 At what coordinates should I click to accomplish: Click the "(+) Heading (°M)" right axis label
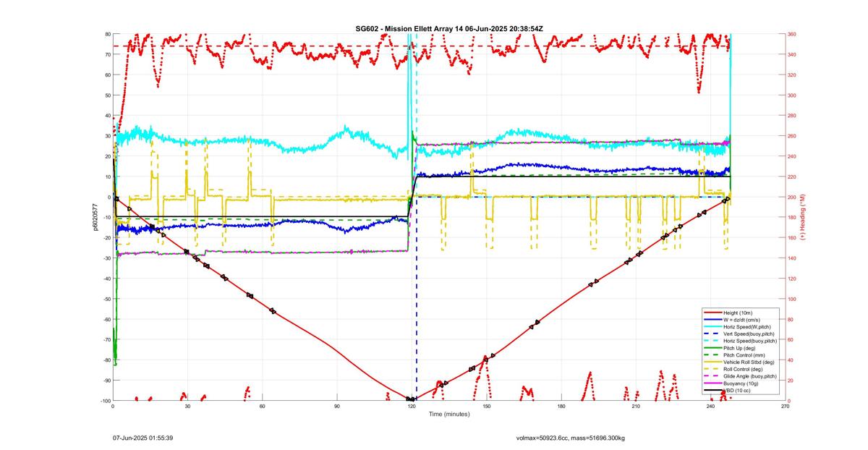804,216
